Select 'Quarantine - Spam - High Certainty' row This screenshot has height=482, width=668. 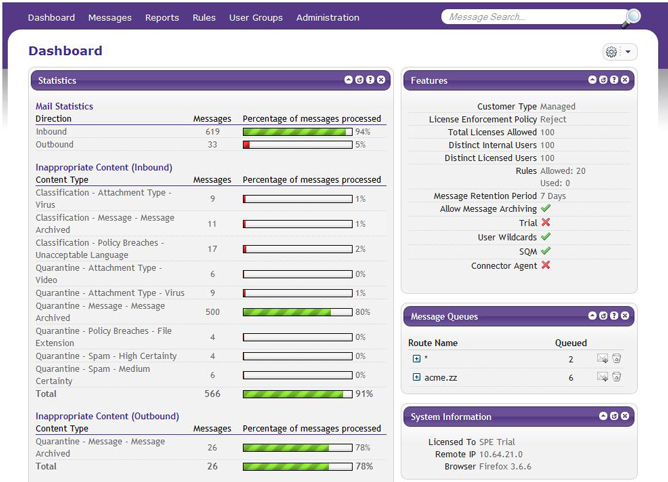[211, 356]
